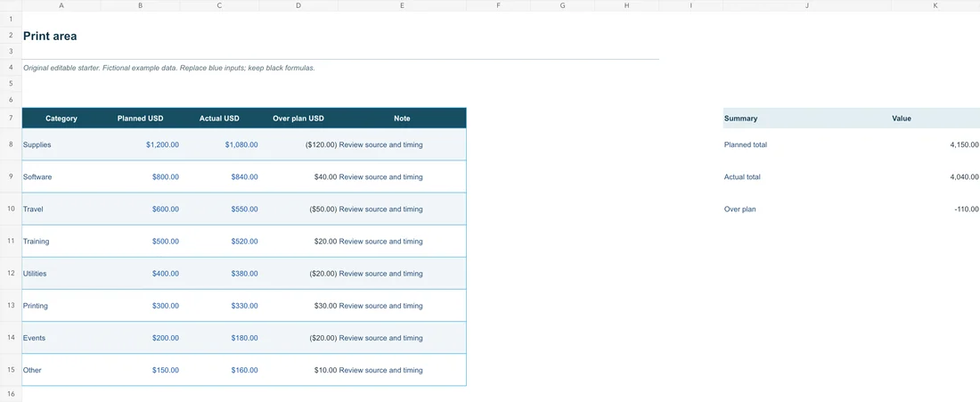Click the 'Value' header cell

coord(935,119)
